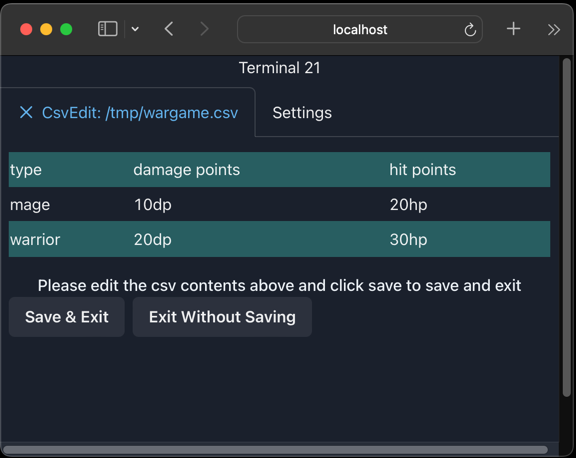576x458 pixels.
Task: Click the 'hit points' column header
Action: coord(422,170)
